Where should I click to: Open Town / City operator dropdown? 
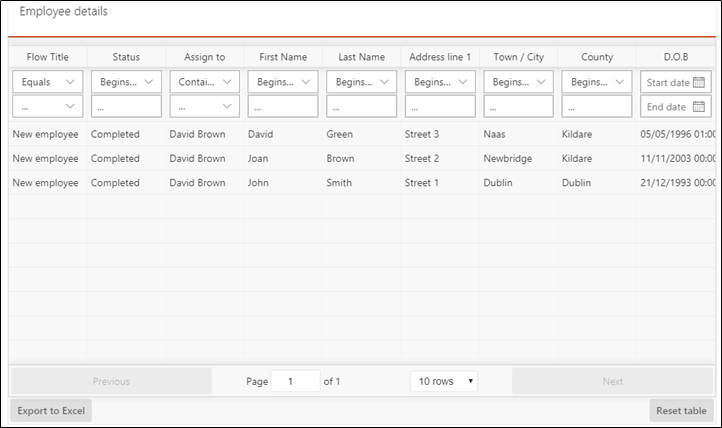[x=518, y=82]
